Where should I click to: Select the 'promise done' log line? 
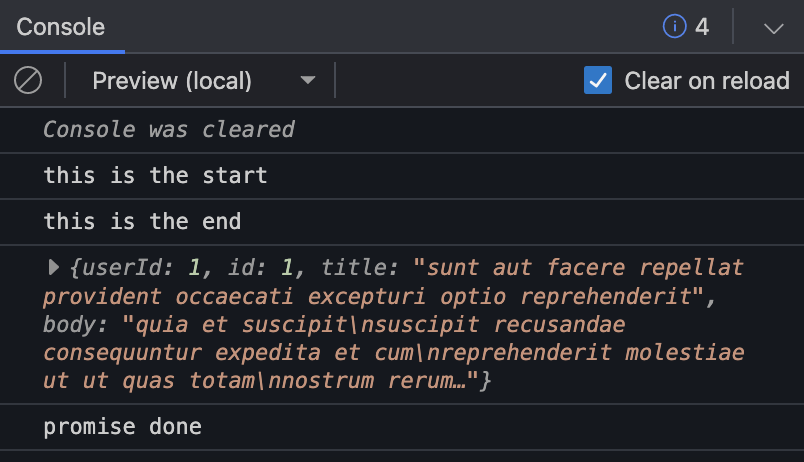point(122,427)
